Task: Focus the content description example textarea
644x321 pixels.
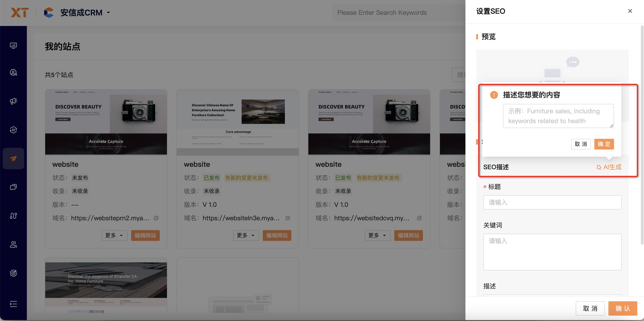Action: click(558, 116)
